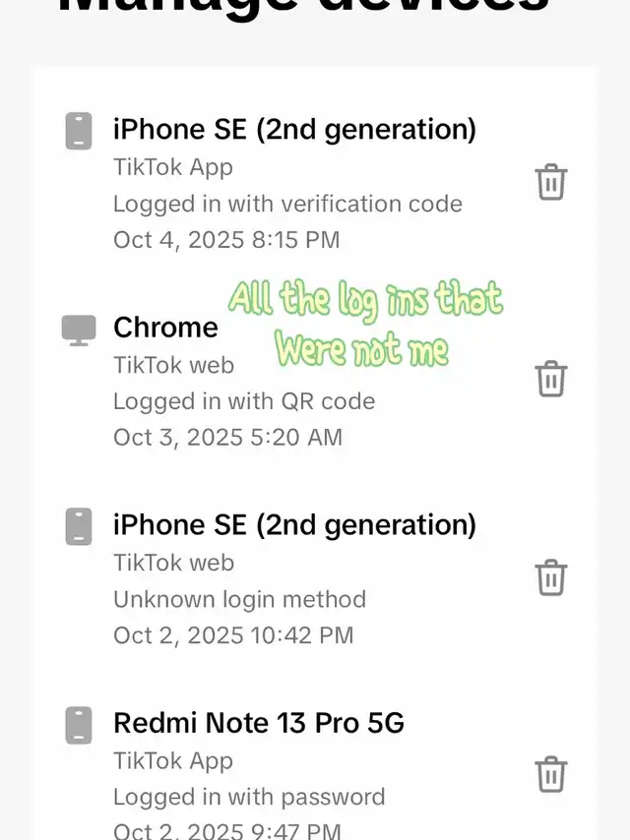Tap the Oct 2, 2025 10:42 PM timestamp

click(x=233, y=635)
